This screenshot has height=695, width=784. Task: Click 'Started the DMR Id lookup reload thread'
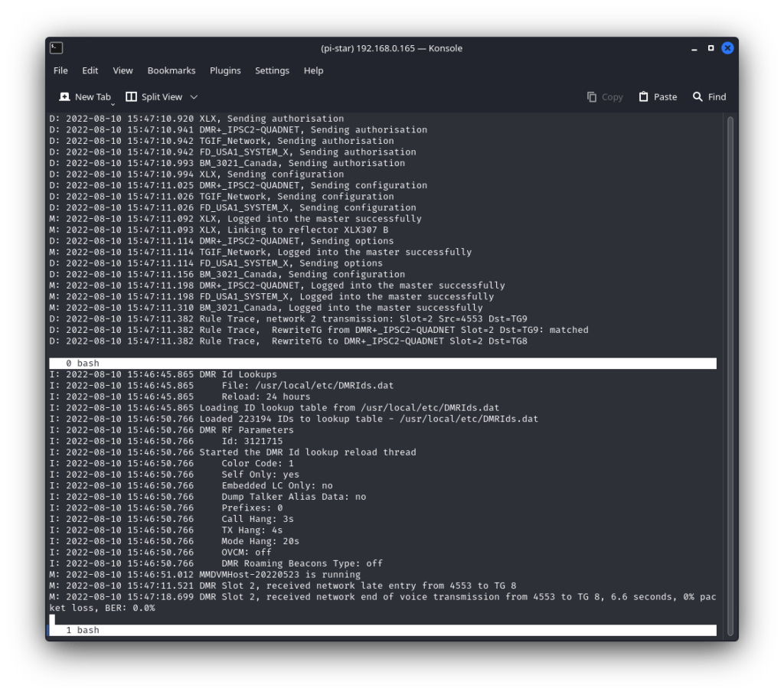[x=233, y=452]
